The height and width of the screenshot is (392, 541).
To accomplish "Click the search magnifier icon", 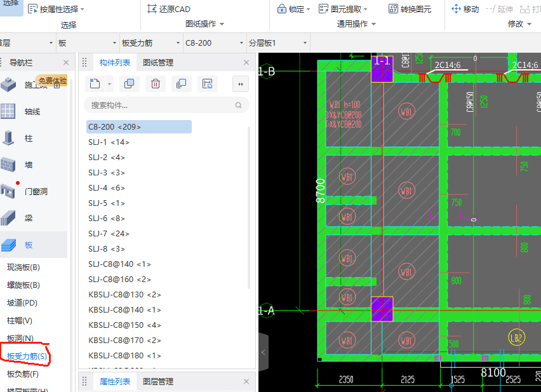I will (238, 105).
